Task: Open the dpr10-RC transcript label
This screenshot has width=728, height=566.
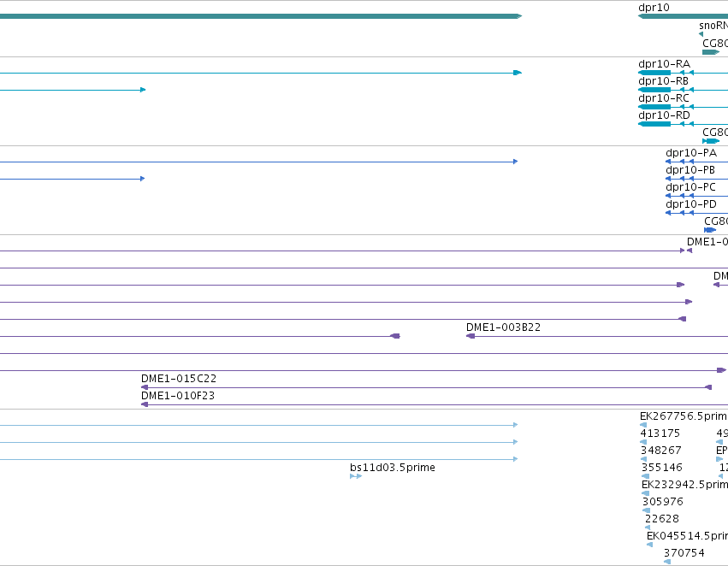Action: tap(664, 98)
